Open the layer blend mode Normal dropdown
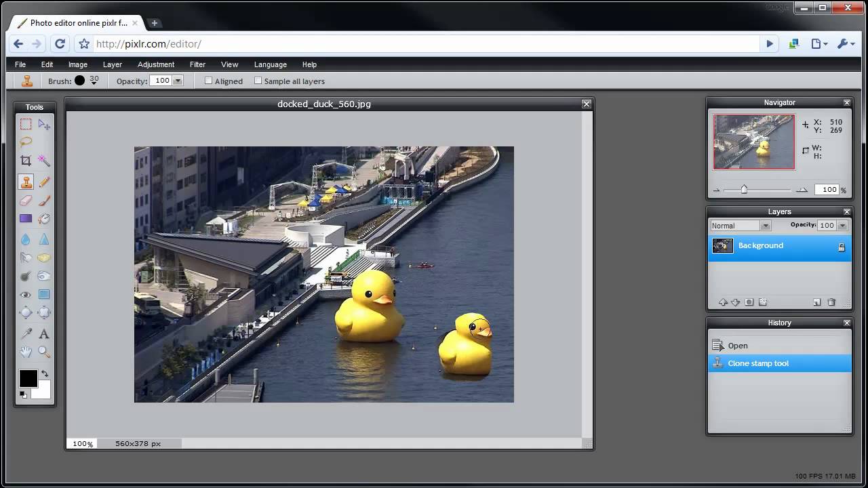 coord(740,226)
